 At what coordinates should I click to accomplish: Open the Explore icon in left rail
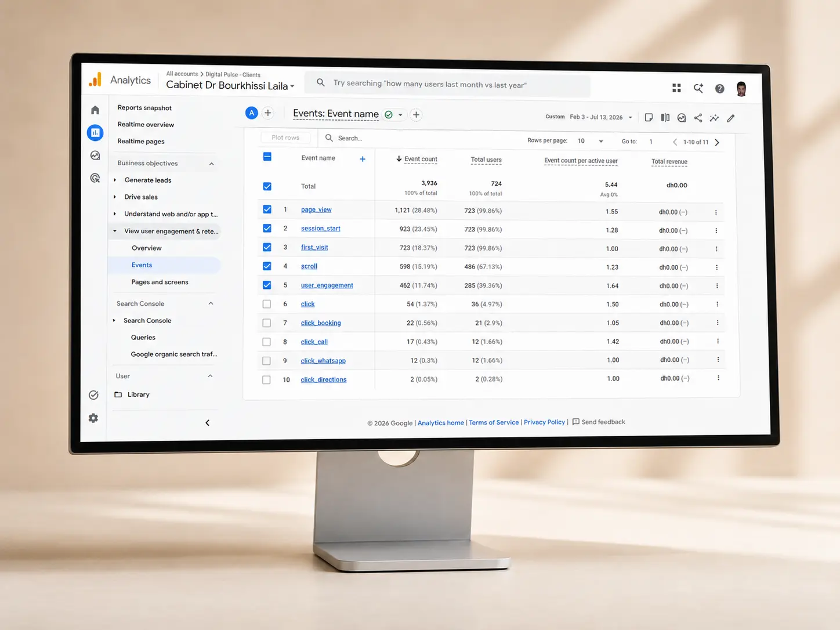click(x=95, y=155)
